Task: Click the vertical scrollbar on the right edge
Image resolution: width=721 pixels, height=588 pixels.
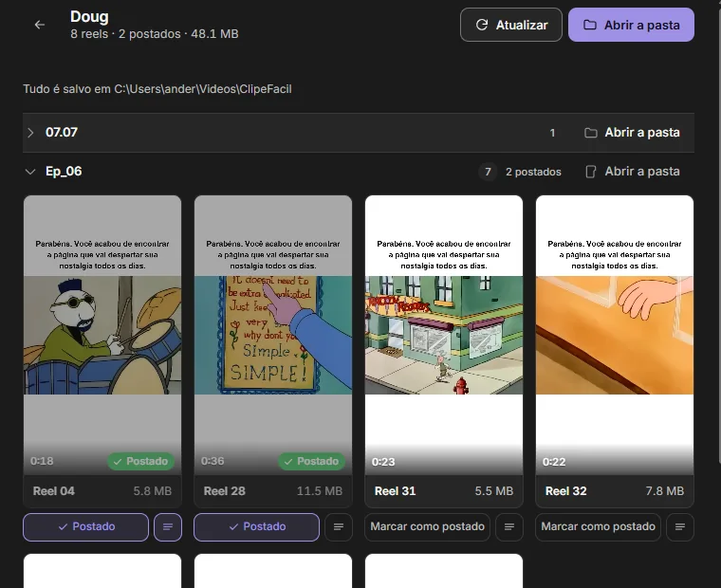Action: pos(719,230)
